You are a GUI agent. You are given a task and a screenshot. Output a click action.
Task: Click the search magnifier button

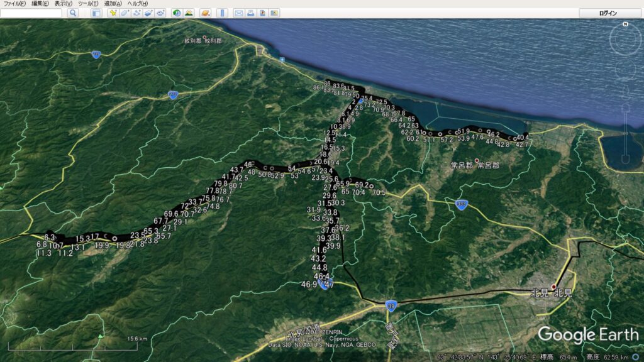pos(72,13)
